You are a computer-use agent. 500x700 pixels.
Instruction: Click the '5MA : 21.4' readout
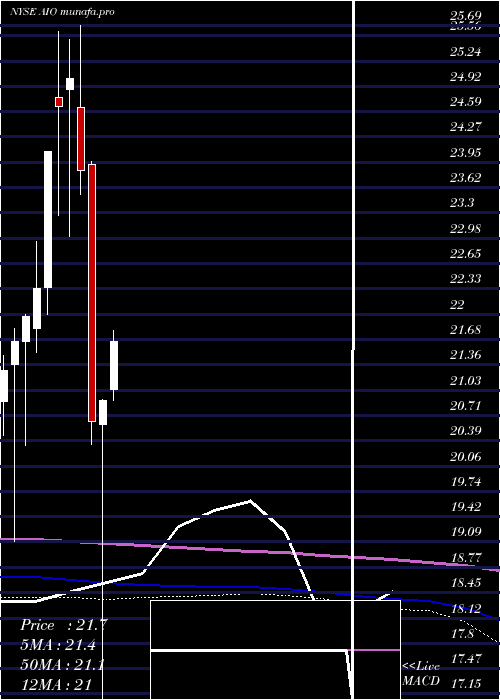coord(58,645)
